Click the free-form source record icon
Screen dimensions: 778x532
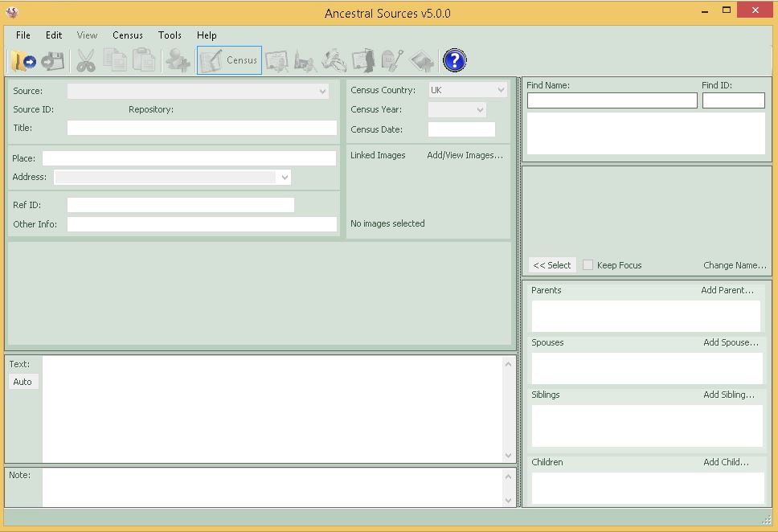[422, 61]
